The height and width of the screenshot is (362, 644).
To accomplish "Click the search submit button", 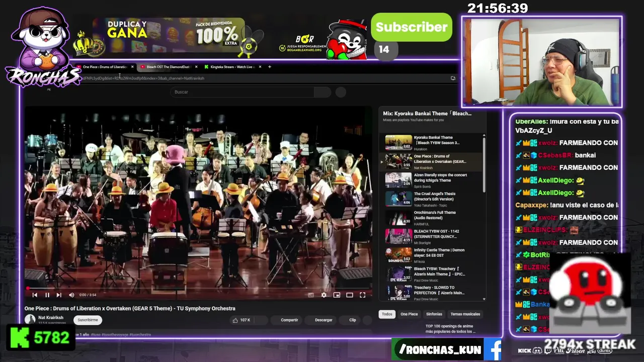I will pyautogui.click(x=323, y=92).
